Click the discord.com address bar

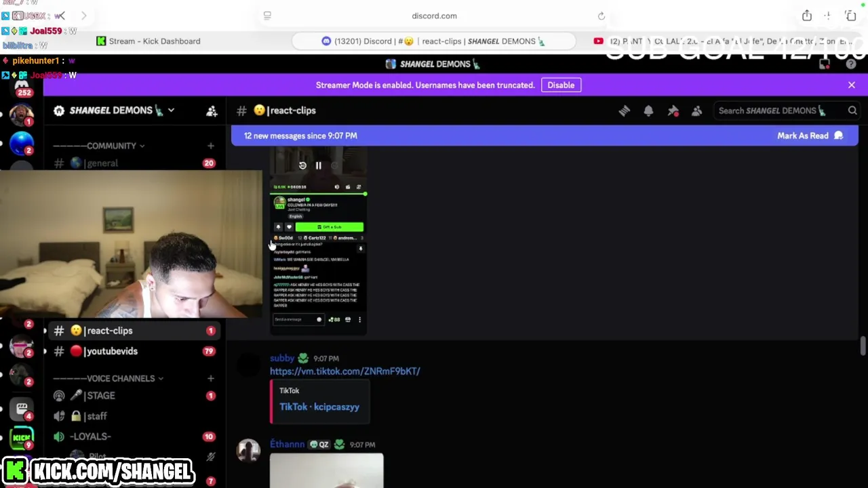click(x=434, y=16)
